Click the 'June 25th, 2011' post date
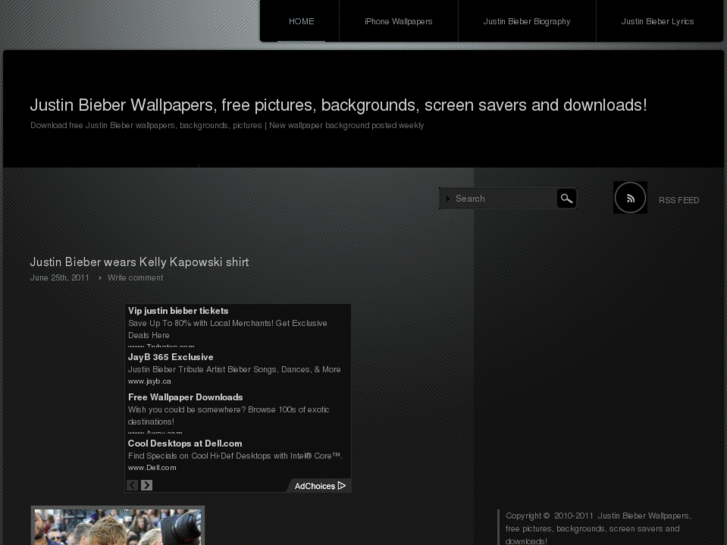Viewport: 727px width, 545px height. (59, 278)
